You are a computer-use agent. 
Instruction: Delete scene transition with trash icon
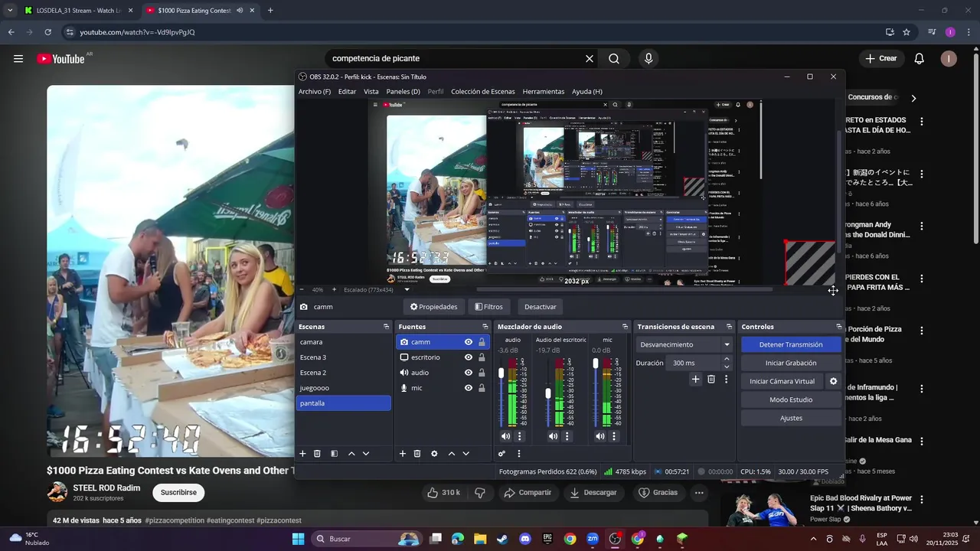pos(711,379)
